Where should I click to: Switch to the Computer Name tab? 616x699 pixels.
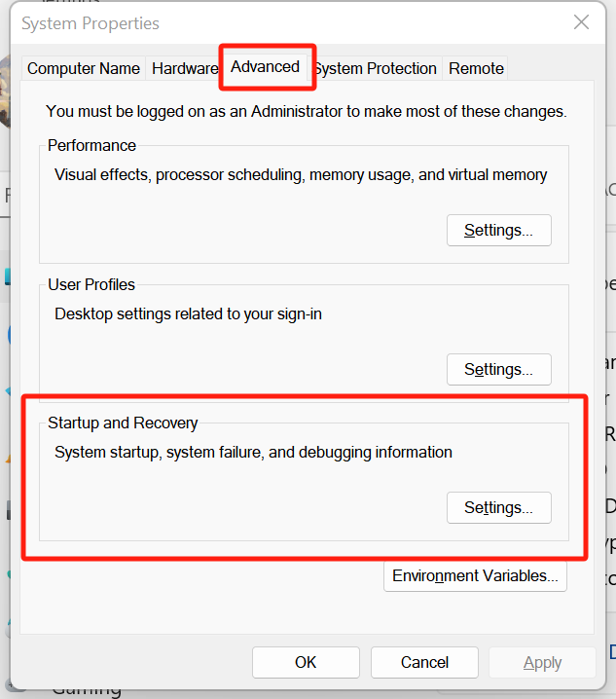click(84, 68)
